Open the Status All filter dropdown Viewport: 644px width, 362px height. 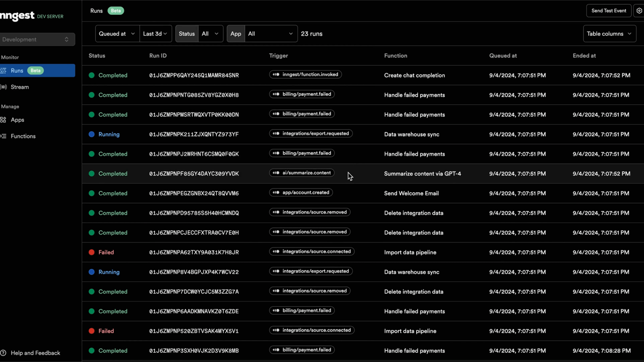click(211, 34)
